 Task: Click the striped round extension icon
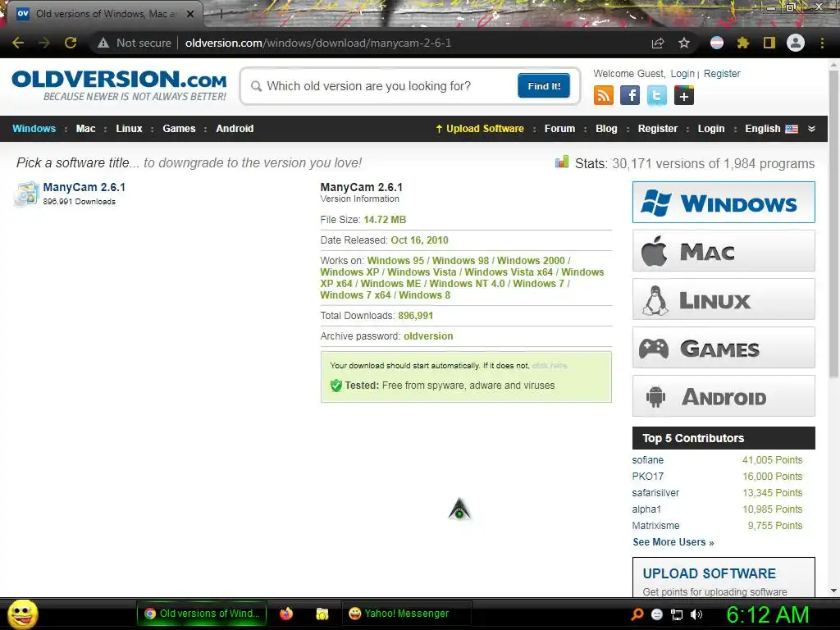717,43
